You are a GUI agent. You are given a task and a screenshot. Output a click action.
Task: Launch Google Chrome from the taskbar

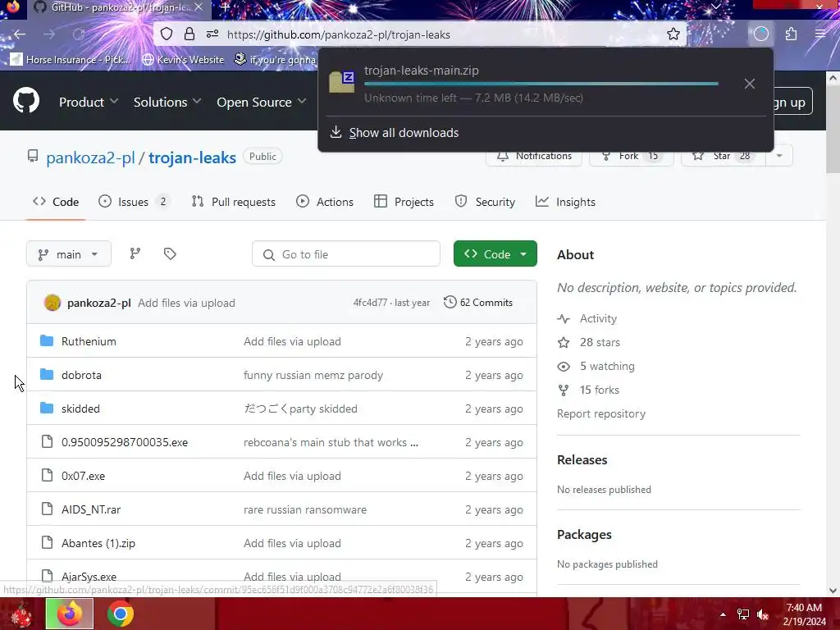pos(120,614)
